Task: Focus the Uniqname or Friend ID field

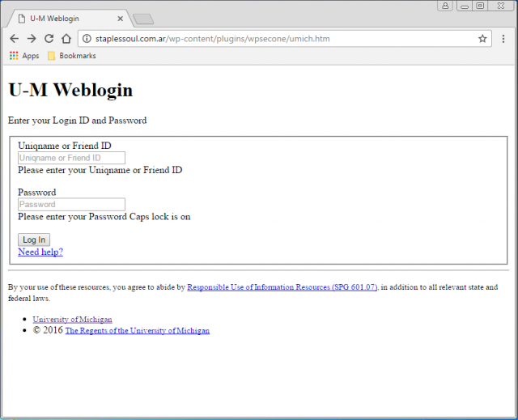Action: click(x=72, y=158)
